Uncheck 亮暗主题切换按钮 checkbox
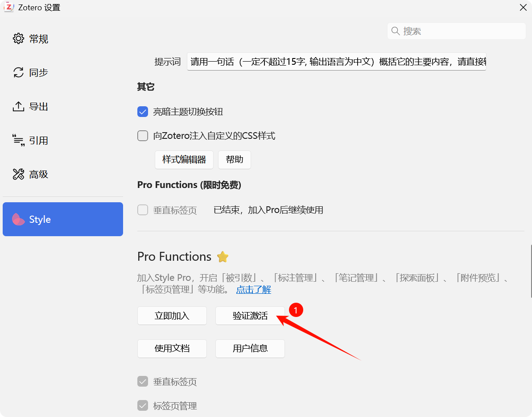This screenshot has width=532, height=417. (143, 112)
